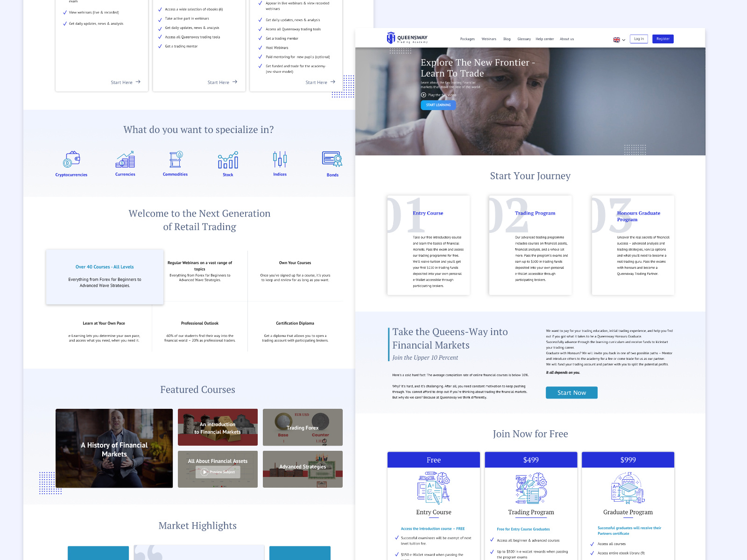This screenshot has width=747, height=560.
Task: Click the Register button
Action: click(x=663, y=39)
